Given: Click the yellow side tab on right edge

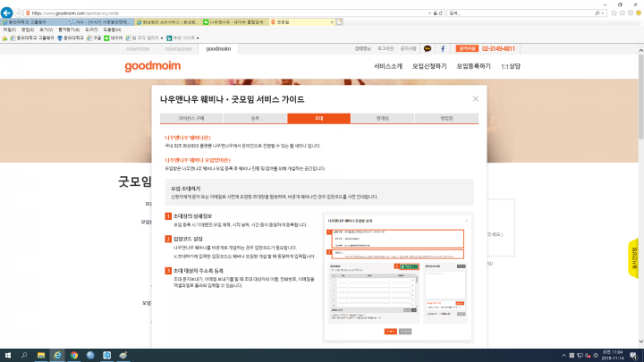Looking at the screenshot, I should 633,258.
